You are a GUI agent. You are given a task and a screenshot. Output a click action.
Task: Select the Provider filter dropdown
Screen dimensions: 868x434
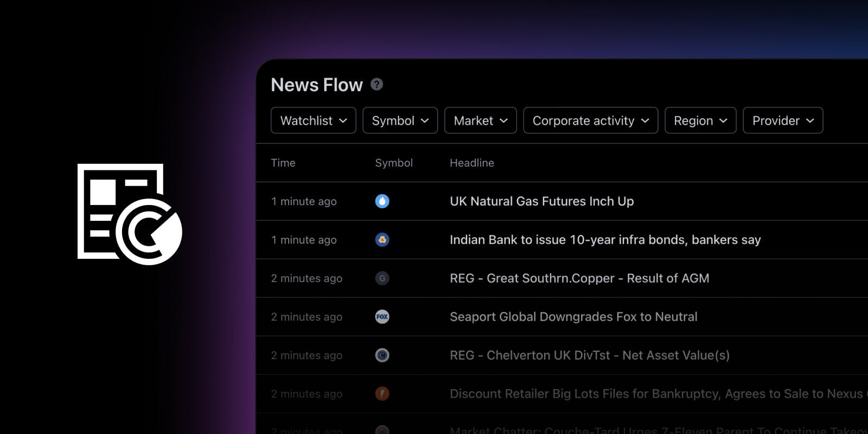pos(782,120)
